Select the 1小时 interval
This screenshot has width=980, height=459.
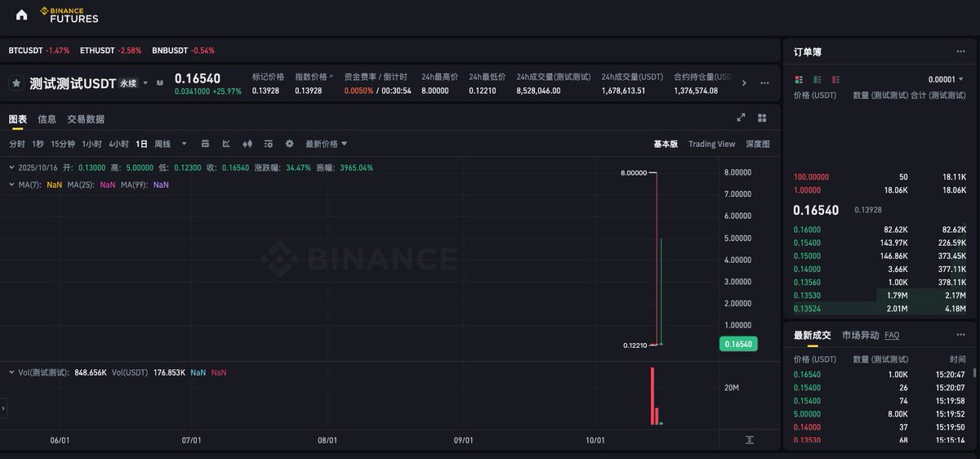pos(92,144)
